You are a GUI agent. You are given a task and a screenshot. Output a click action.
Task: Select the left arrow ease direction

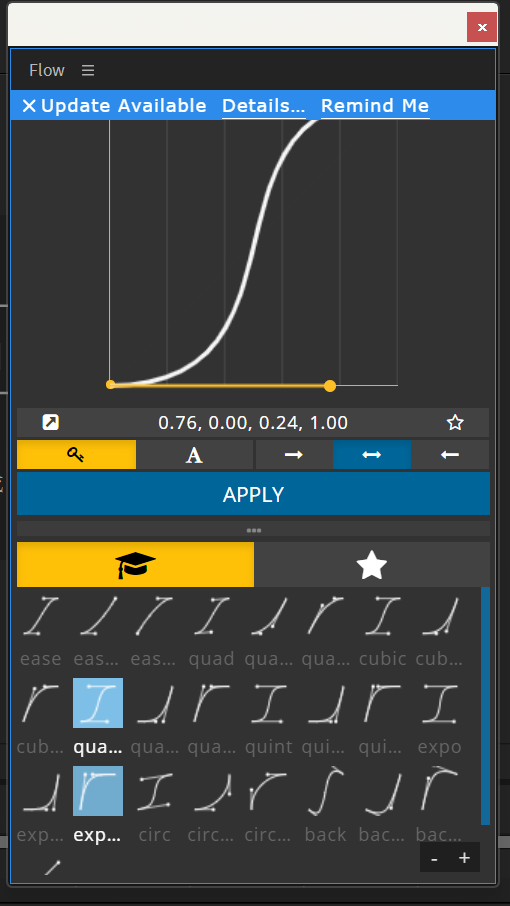(x=450, y=455)
